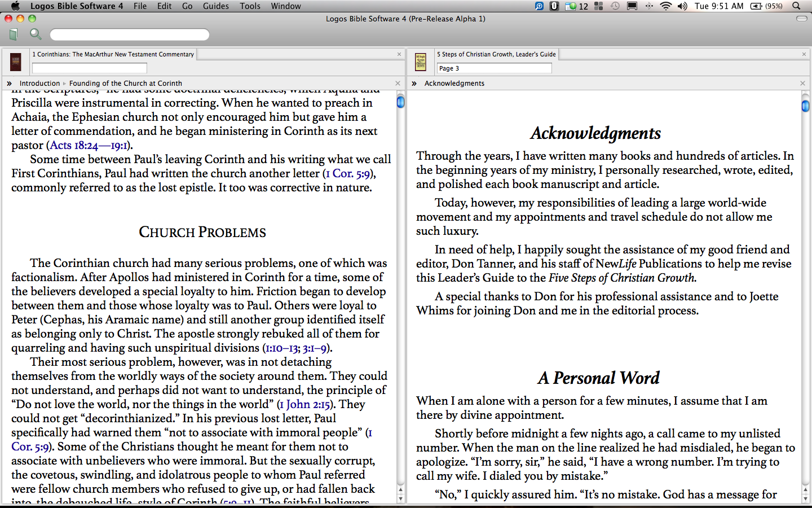The height and width of the screenshot is (508, 812).
Task: Click the calendar alert icon showing 12
Action: 577,6
